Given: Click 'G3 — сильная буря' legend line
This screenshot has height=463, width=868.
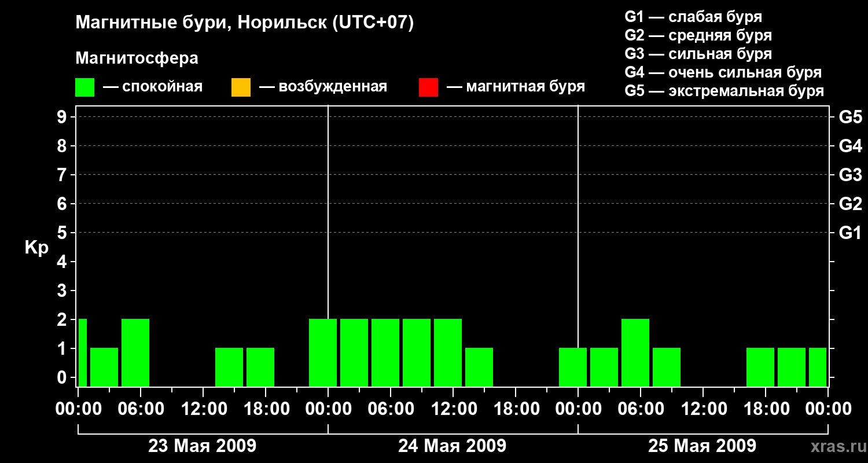Looking at the screenshot, I should (698, 54).
